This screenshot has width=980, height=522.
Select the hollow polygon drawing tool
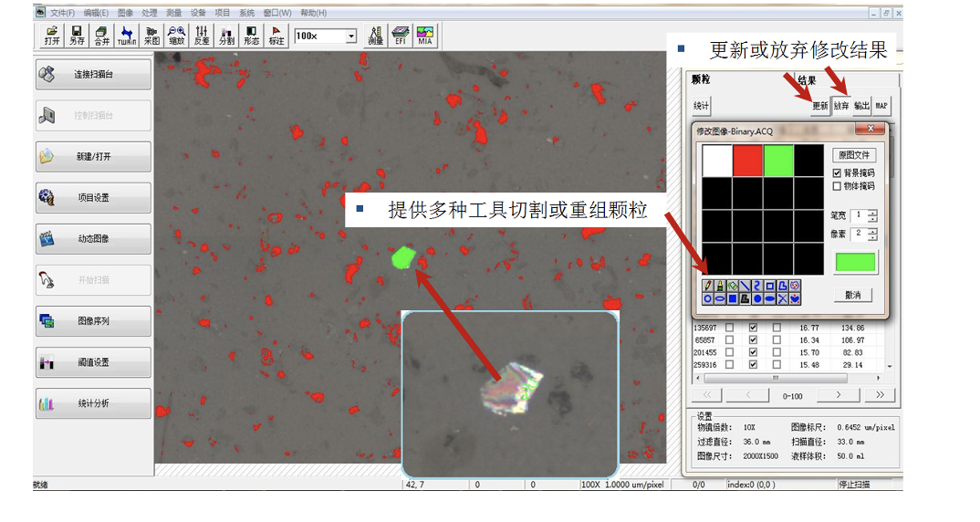point(783,286)
